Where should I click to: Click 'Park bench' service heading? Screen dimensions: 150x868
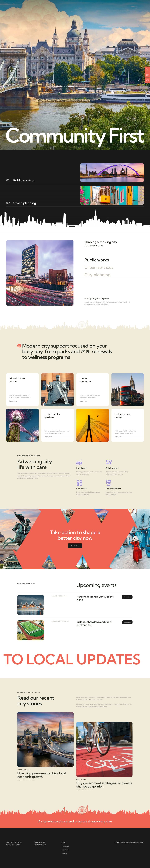82,468
